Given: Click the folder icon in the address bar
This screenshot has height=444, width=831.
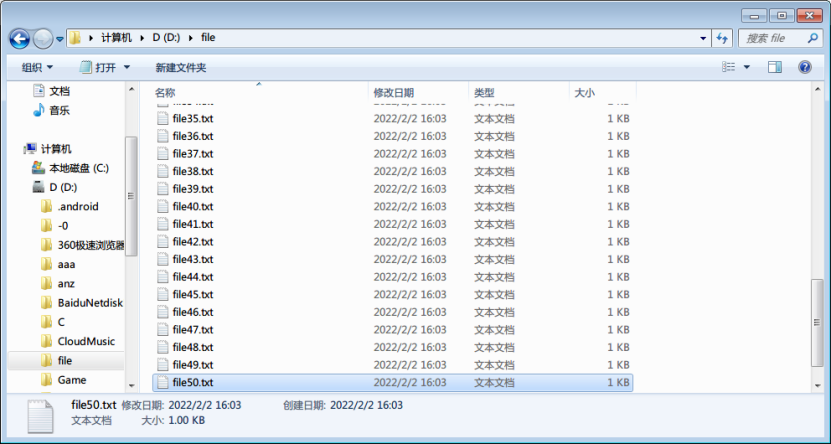Looking at the screenshot, I should 75,38.
